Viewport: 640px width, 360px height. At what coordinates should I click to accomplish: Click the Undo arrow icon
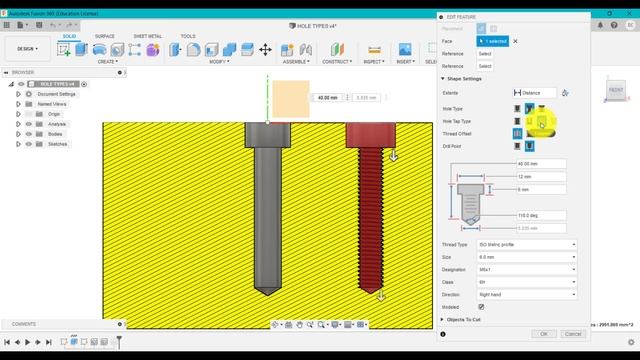click(x=53, y=25)
